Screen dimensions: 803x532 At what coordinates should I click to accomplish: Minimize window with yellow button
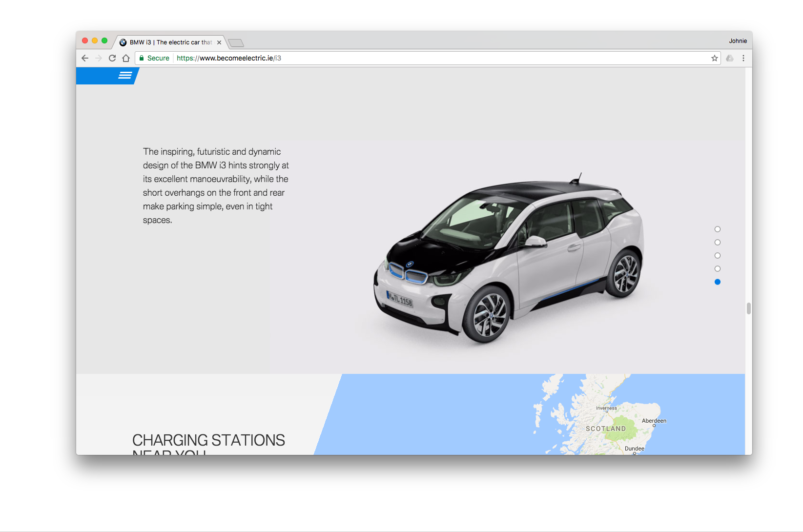[95, 41]
